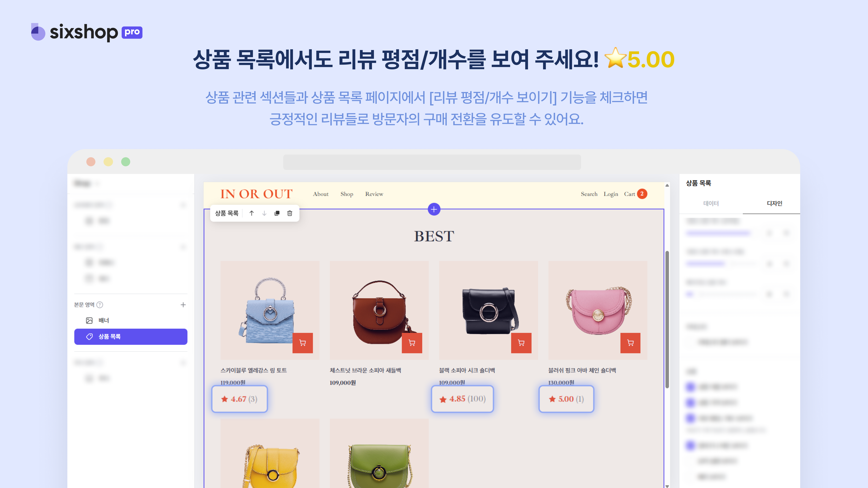Add the sky blue tote bag to cart
The image size is (868, 488).
(x=303, y=343)
